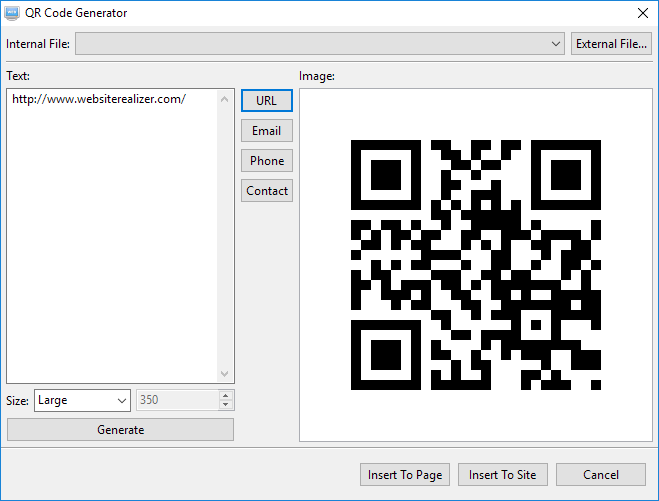Viewport: 659px width, 501px height.
Task: Click the Insert To Page button
Action: click(405, 475)
